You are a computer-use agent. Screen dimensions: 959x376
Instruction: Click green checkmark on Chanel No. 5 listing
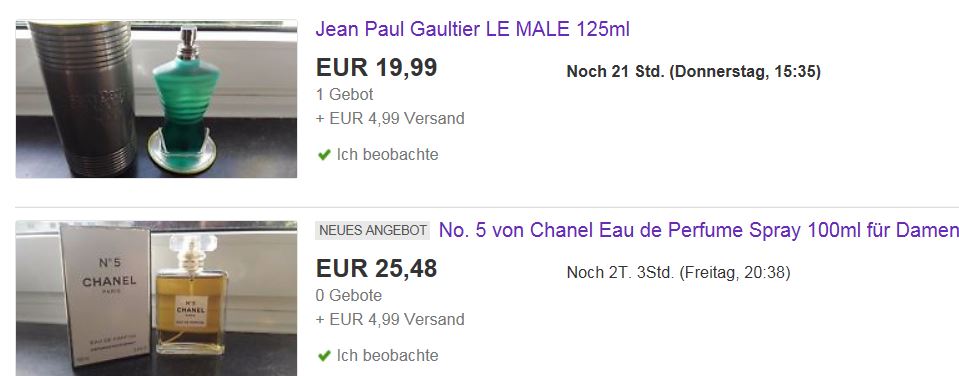(324, 355)
